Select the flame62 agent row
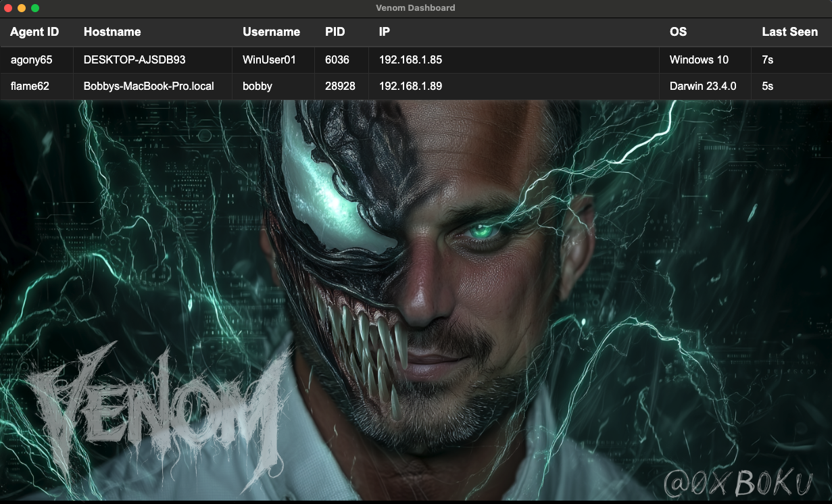 point(29,86)
